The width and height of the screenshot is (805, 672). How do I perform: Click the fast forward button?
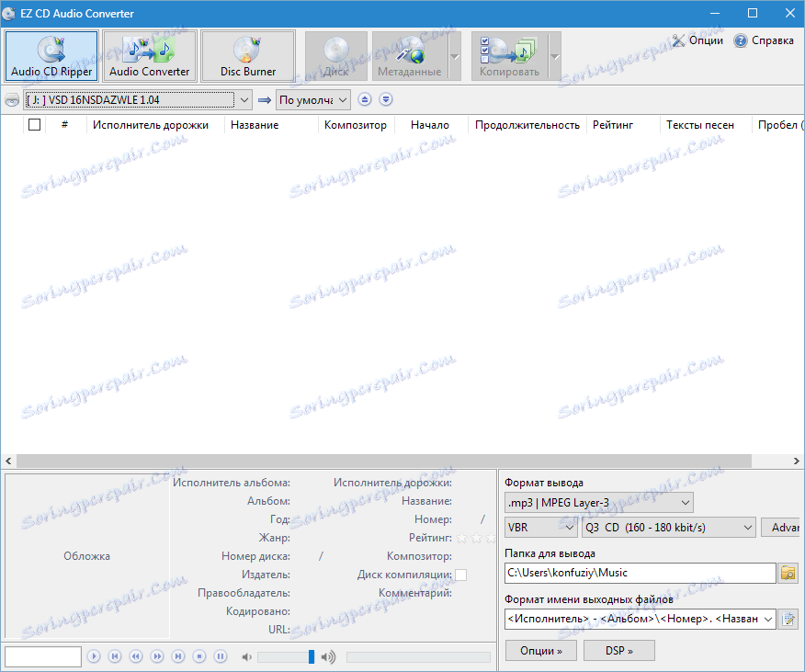click(157, 656)
